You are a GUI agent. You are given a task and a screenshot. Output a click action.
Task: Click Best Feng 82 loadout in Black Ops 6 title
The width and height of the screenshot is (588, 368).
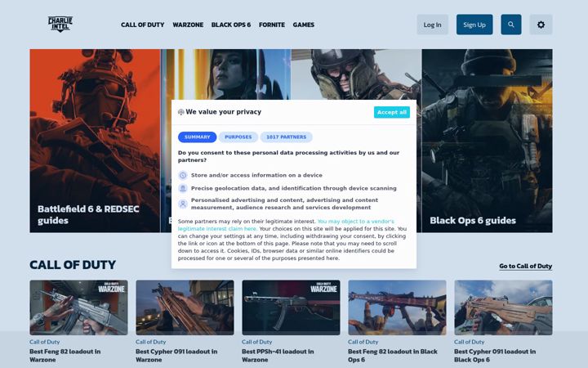[393, 356]
